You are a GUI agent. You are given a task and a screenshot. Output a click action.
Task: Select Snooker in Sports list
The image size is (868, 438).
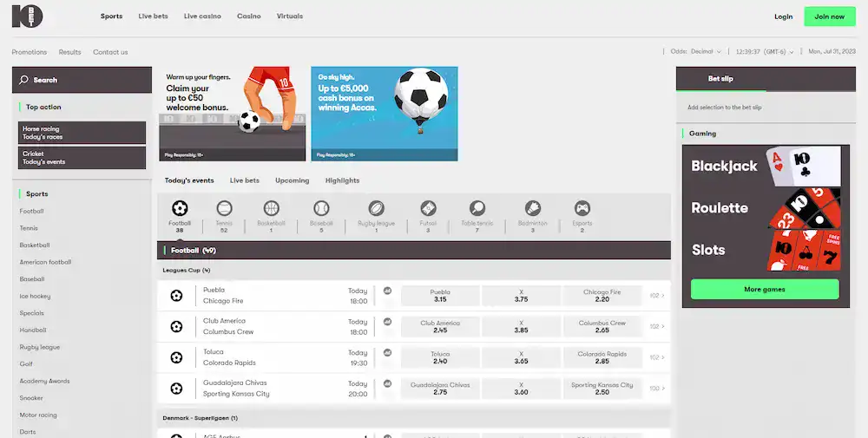tap(31, 397)
